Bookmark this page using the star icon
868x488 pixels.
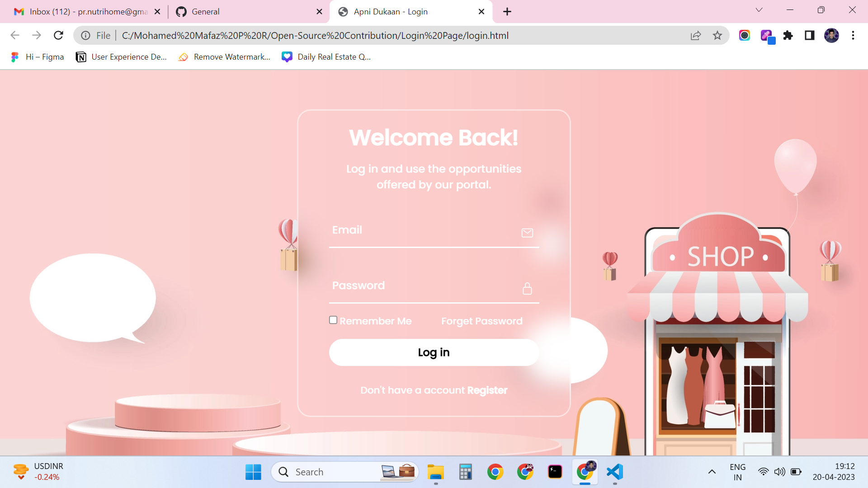pos(717,35)
